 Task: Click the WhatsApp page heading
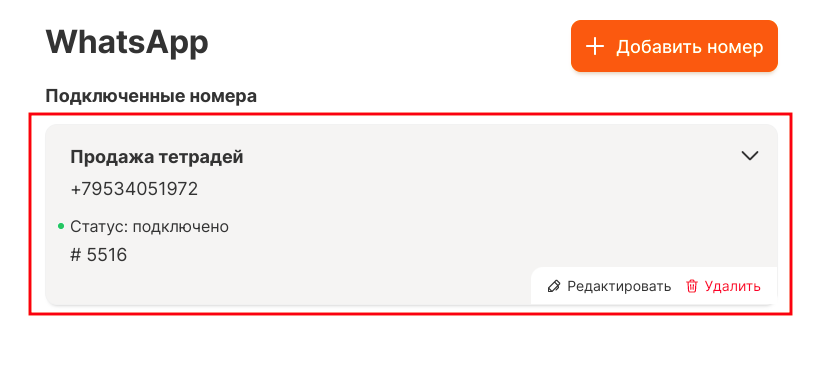click(x=127, y=43)
